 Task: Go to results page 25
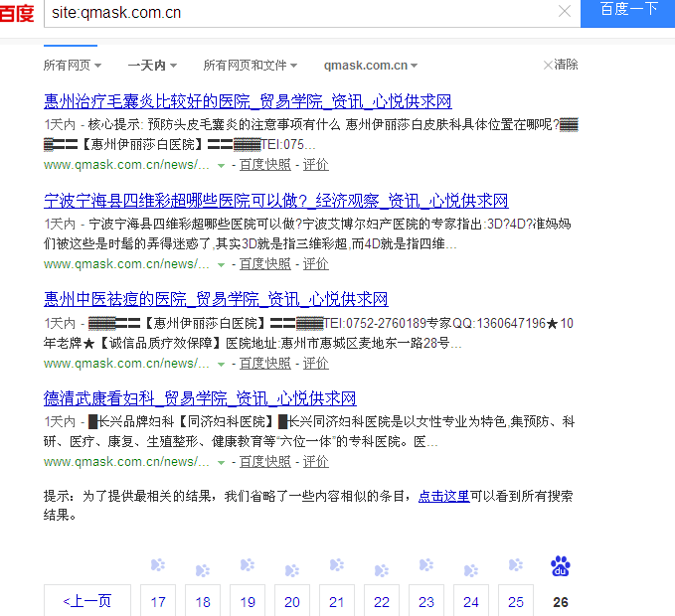click(516, 600)
